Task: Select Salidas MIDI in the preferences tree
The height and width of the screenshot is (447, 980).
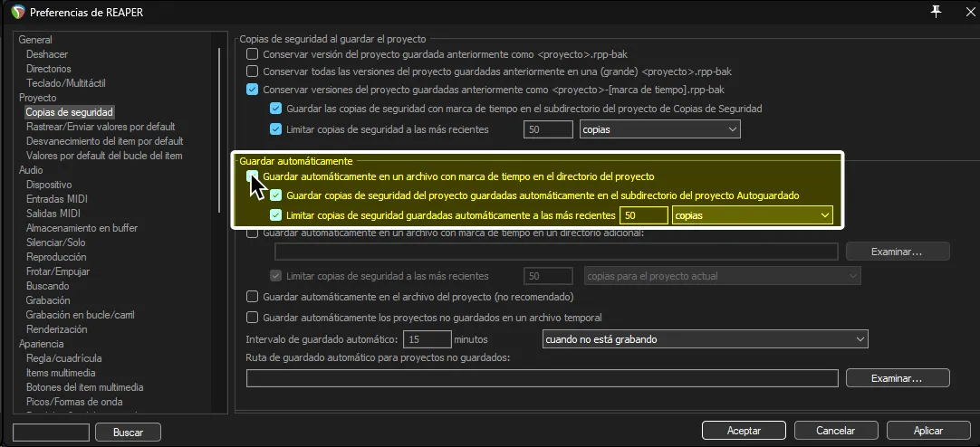Action: point(53,214)
